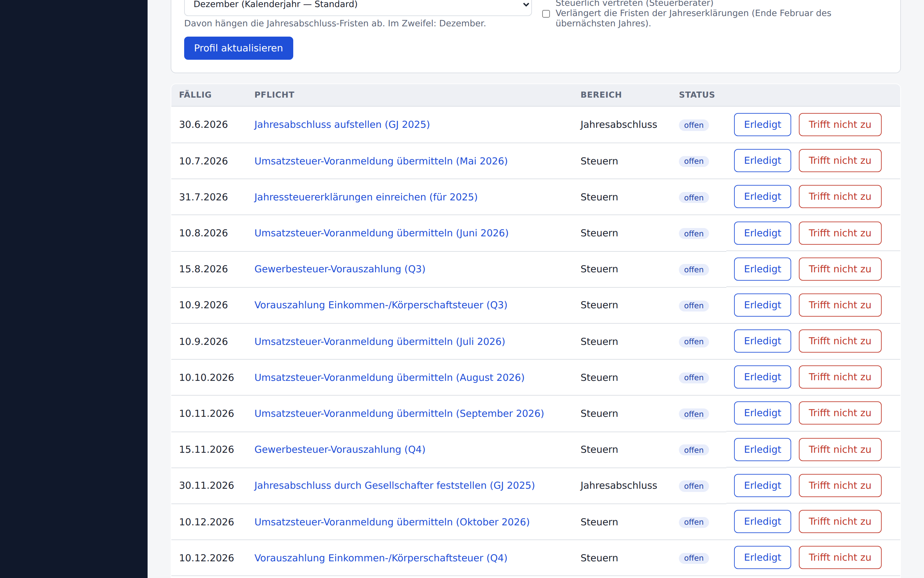Click the offen badge for Gewerbesteuer-Vorauszahlung (Q4)
This screenshot has width=924, height=578.
point(693,450)
